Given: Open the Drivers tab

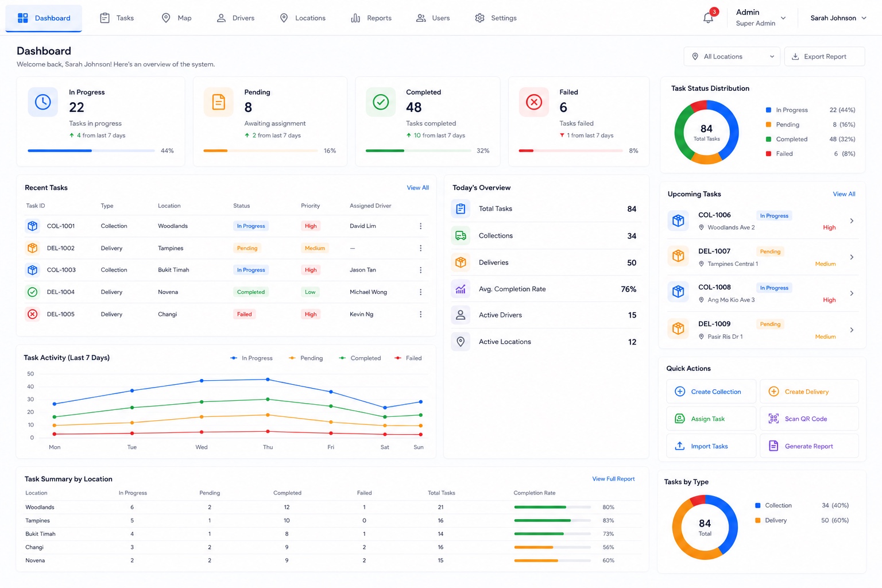Looking at the screenshot, I should click(235, 18).
